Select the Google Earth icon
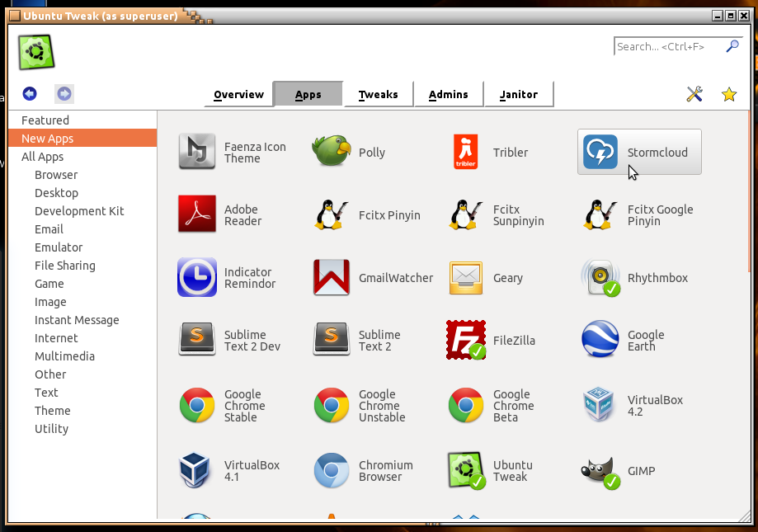 (x=600, y=340)
